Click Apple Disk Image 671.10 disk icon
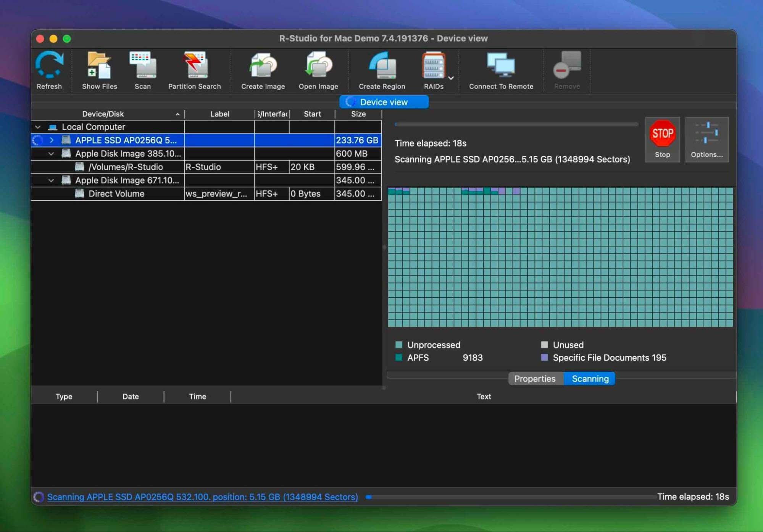 point(66,180)
